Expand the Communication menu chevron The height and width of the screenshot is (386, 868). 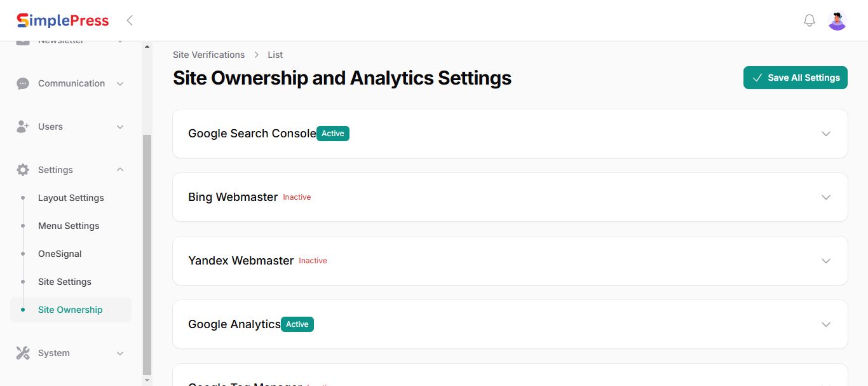click(x=120, y=83)
